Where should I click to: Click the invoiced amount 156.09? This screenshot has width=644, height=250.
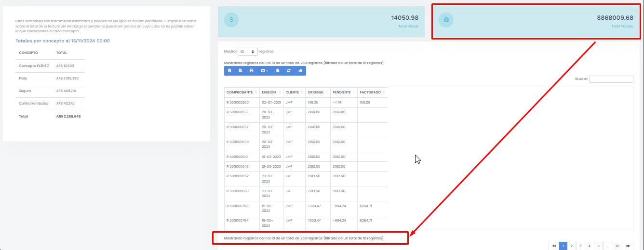click(365, 102)
